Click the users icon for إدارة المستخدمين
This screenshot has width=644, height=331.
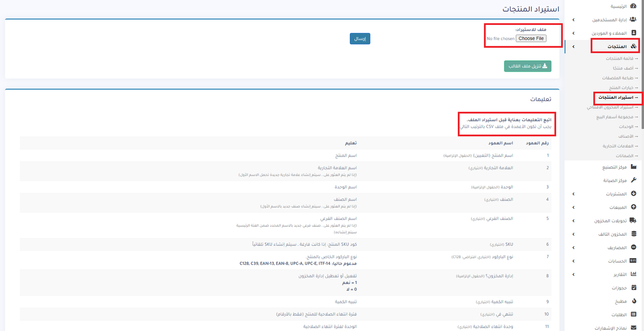pyautogui.click(x=633, y=19)
